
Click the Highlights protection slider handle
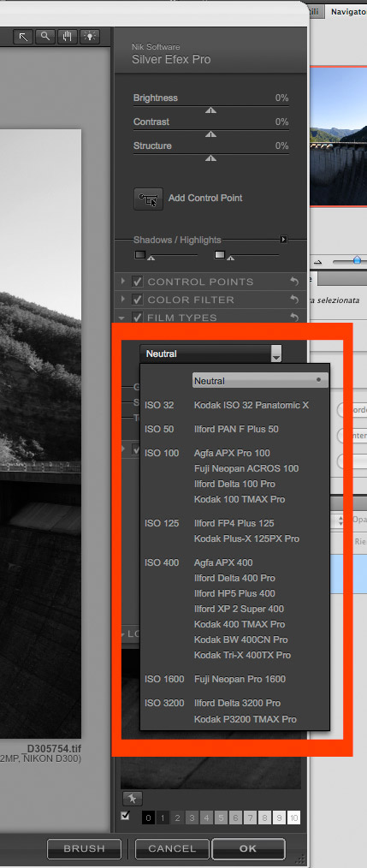230,258
